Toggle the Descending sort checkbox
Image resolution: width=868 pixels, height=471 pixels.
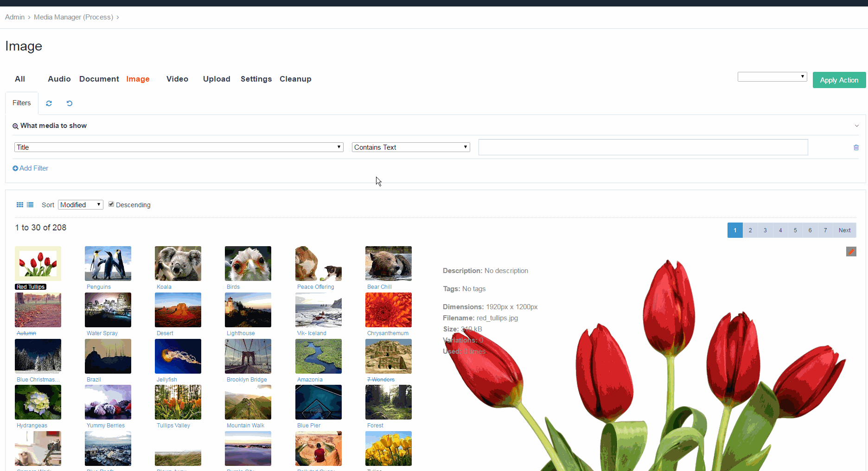click(x=111, y=204)
